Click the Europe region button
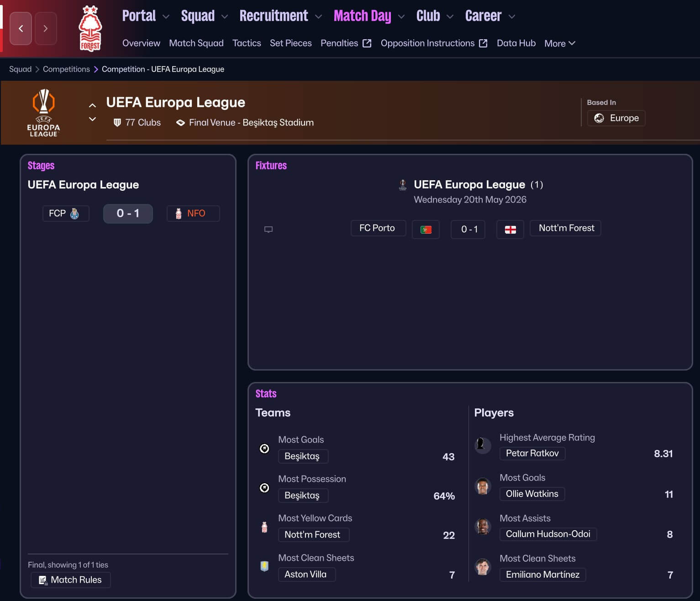700x601 pixels. tap(616, 118)
